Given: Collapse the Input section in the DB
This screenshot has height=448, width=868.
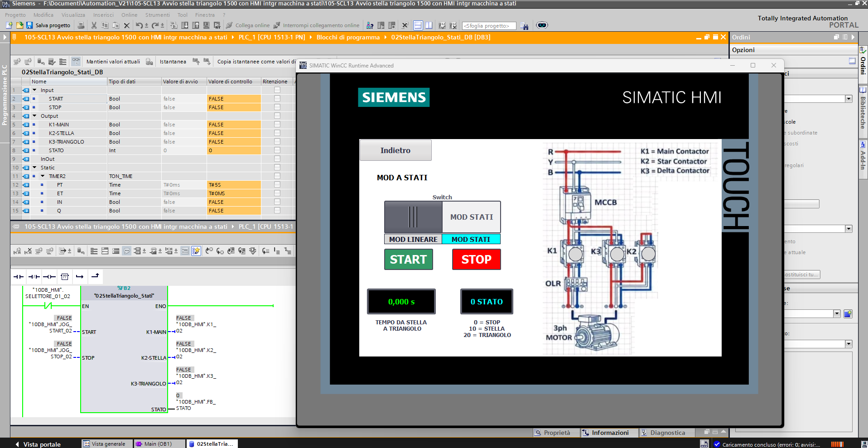Looking at the screenshot, I should [34, 90].
